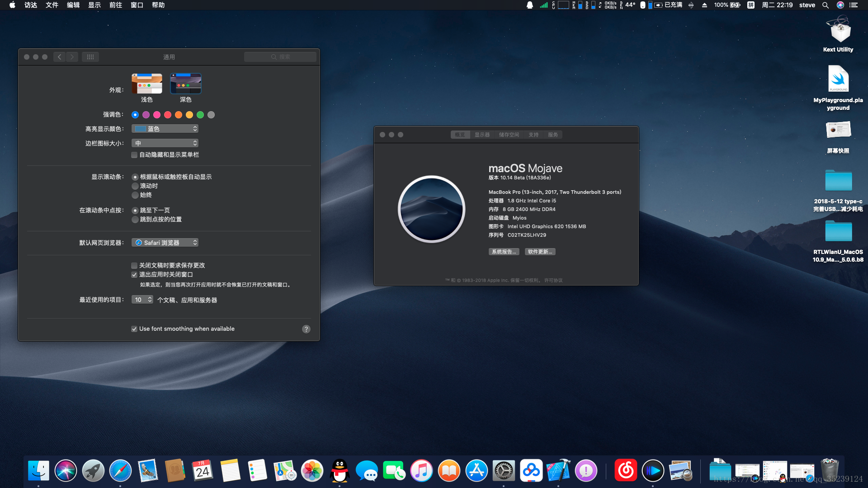Select purple accent color
The width and height of the screenshot is (868, 488).
pos(146,115)
